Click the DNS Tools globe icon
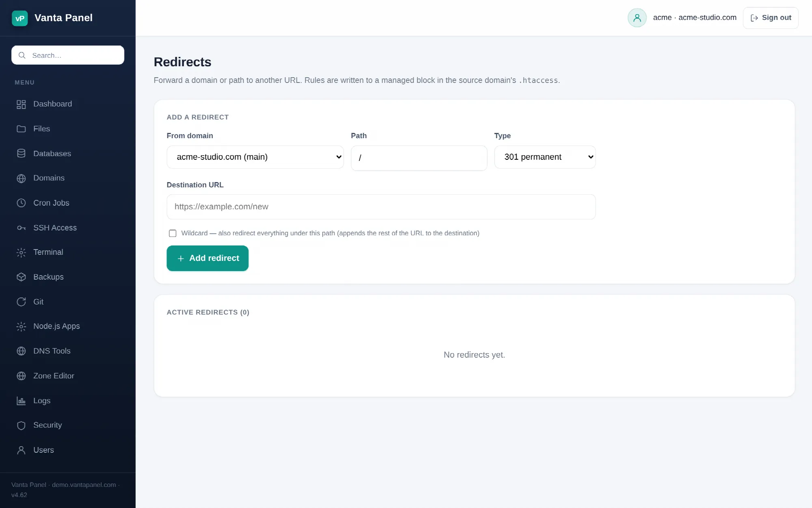The image size is (812, 508). coord(21,351)
